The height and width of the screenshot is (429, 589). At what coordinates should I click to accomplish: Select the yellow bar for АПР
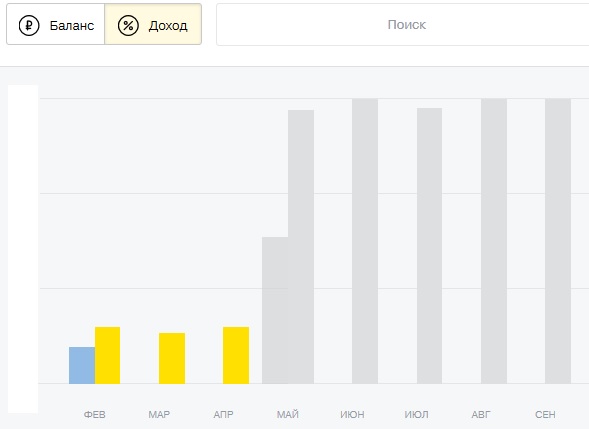[236, 355]
